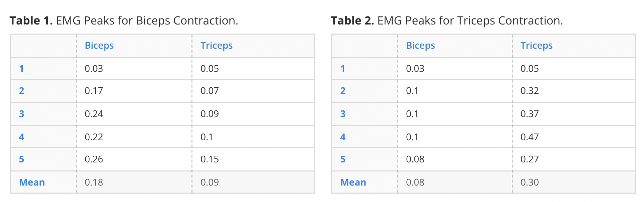Screen dimensions: 644x202
Task: Click the 0.26 cell in Table 1
Action: tap(94, 159)
